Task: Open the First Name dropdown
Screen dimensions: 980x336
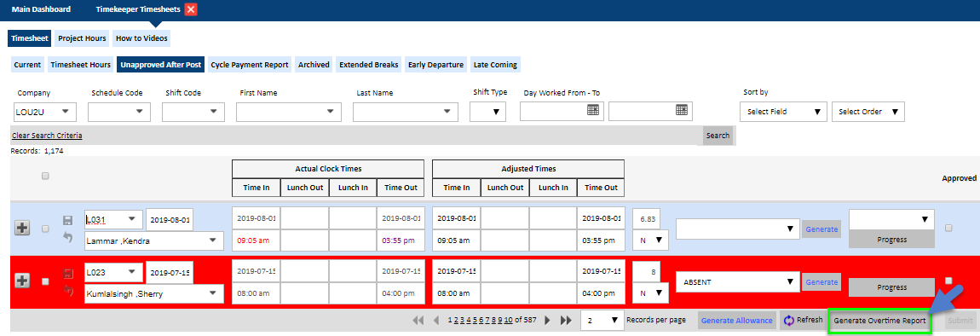Action: pyautogui.click(x=289, y=112)
